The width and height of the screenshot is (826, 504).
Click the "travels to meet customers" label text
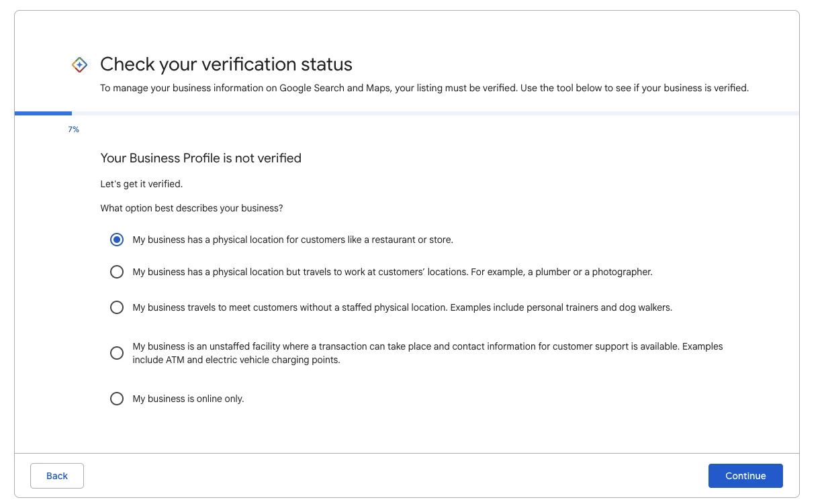coord(402,307)
